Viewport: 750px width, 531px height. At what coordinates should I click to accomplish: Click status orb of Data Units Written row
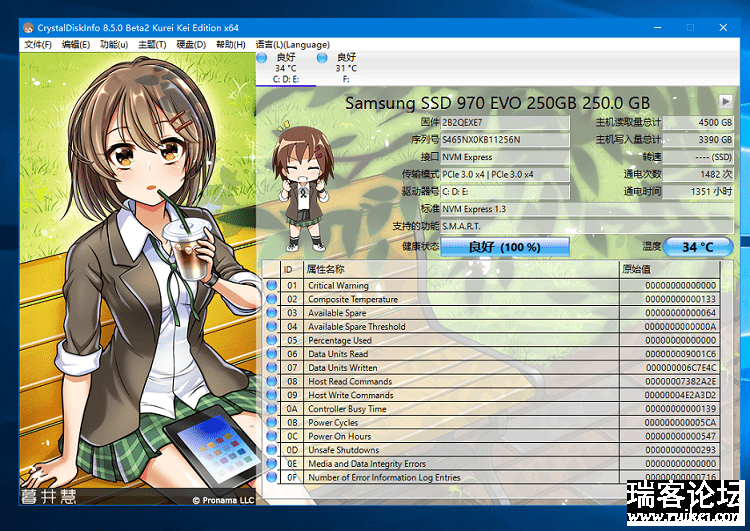pos(272,367)
